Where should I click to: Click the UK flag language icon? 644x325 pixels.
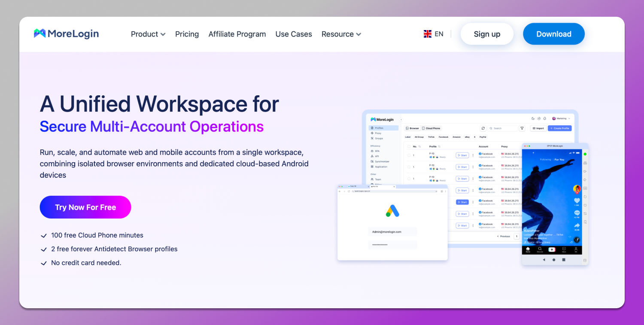[x=428, y=34]
